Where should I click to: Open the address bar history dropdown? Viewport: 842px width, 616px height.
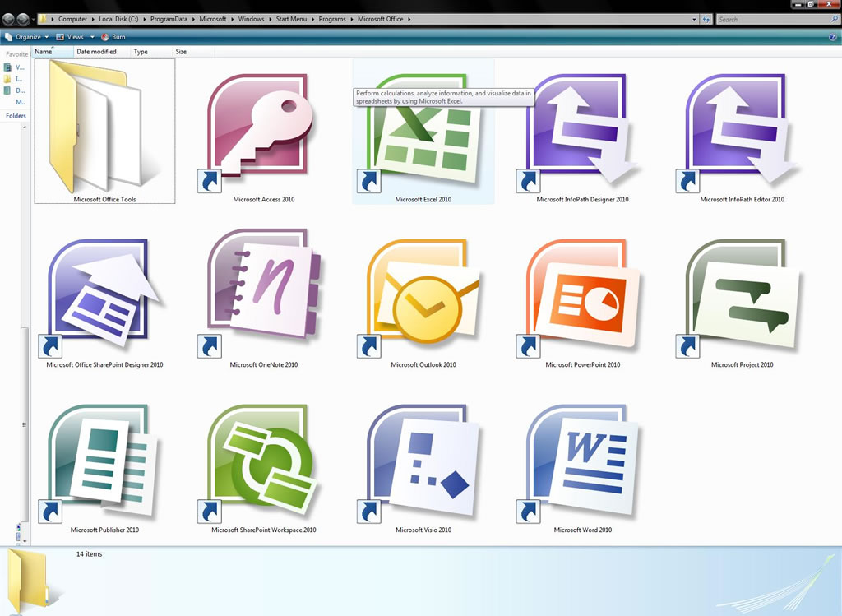[694, 20]
